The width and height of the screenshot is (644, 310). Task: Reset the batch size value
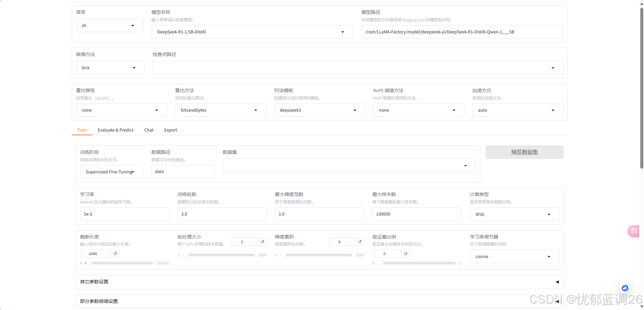[262, 242]
